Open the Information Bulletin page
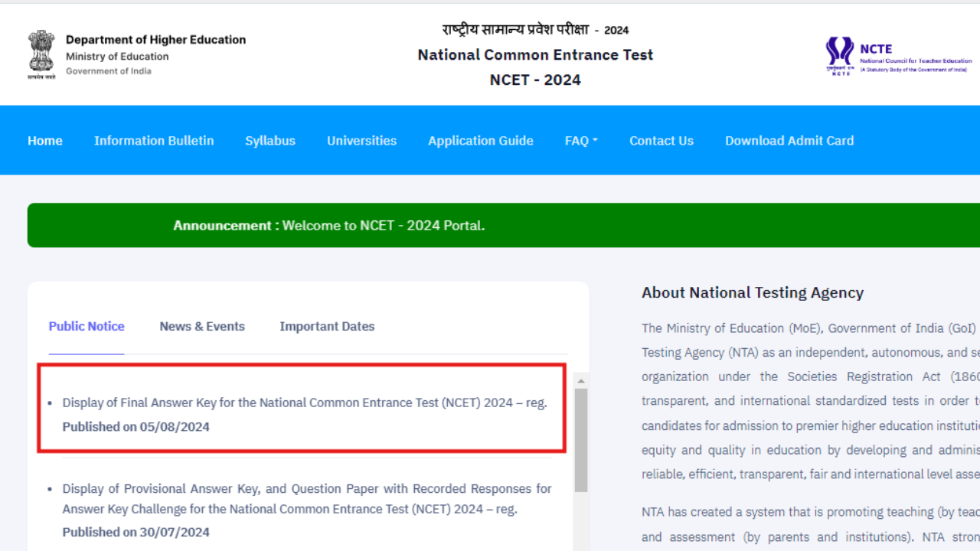Viewport: 980px width, 551px height. click(x=154, y=140)
